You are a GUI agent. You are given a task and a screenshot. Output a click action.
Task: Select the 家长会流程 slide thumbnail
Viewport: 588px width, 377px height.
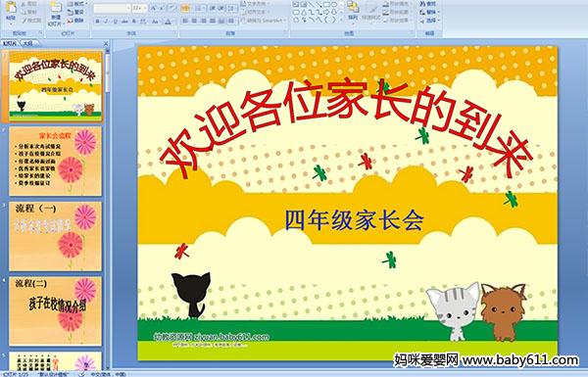tap(56, 162)
